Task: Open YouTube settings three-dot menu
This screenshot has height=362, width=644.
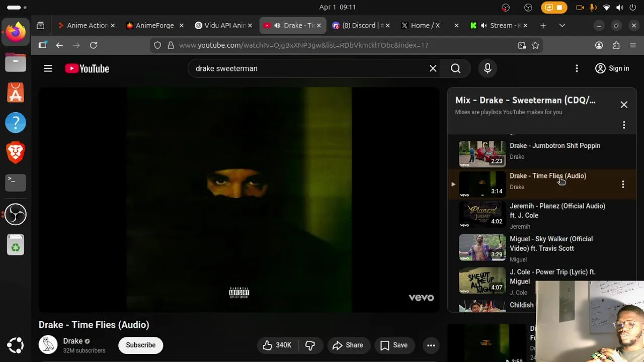Action: (577, 68)
